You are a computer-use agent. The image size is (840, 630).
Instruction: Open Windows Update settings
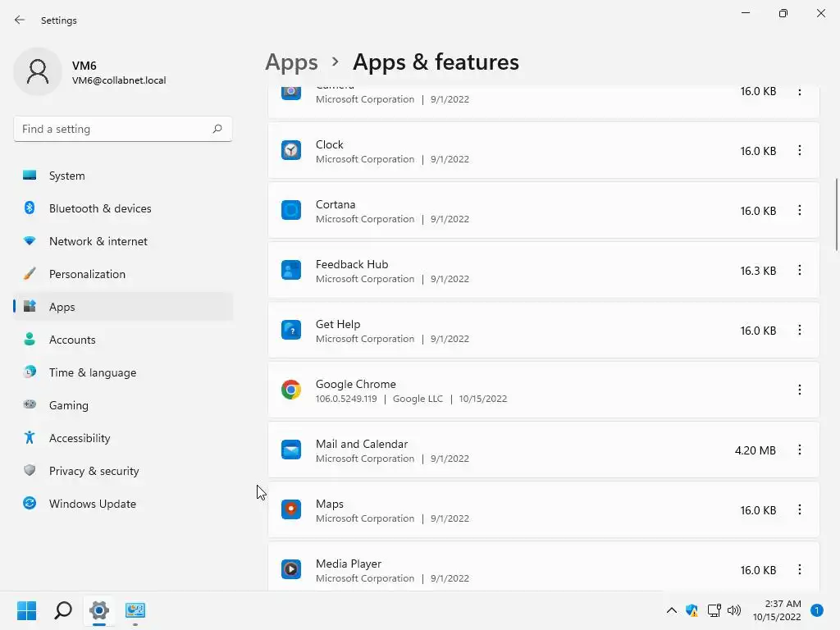click(92, 504)
